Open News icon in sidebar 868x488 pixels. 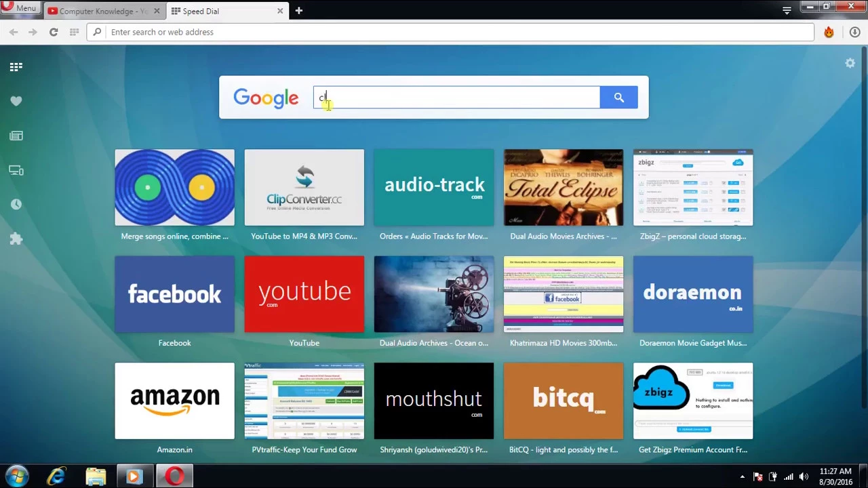pos(16,136)
